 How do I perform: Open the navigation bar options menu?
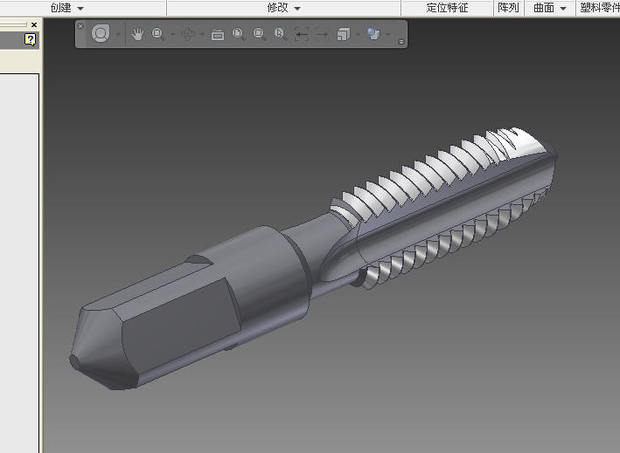[x=401, y=42]
